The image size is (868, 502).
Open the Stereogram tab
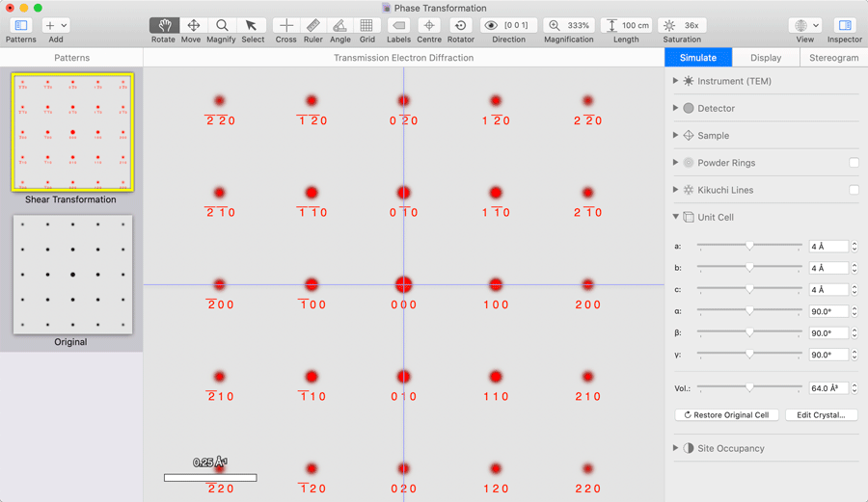point(833,58)
